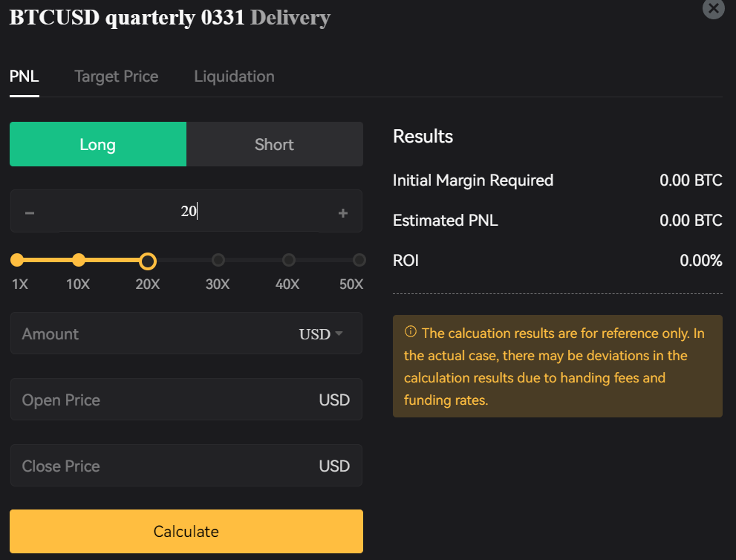Select the Long position toggle
The width and height of the screenshot is (736, 560).
pos(98,144)
